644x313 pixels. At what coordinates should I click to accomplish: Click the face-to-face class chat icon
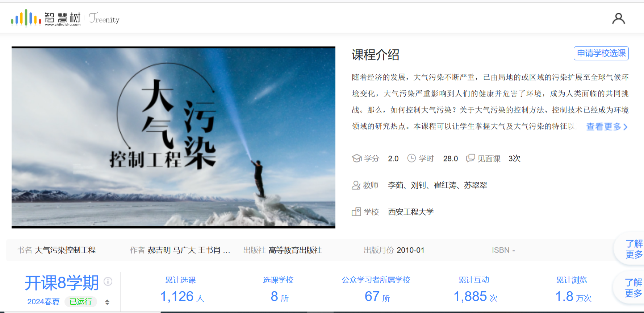point(470,158)
